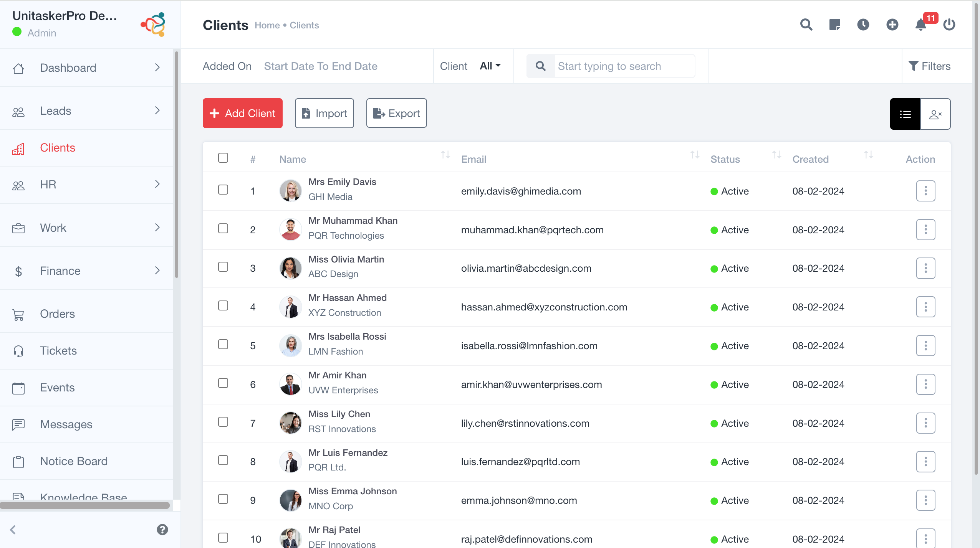The height and width of the screenshot is (548, 980).
Task: Open action menu for Luis Fernandez
Action: point(925,461)
